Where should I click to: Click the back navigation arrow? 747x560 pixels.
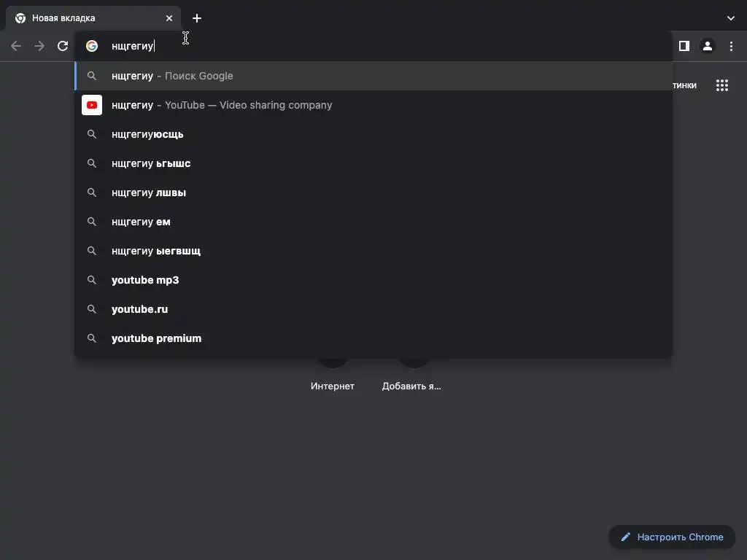16,46
